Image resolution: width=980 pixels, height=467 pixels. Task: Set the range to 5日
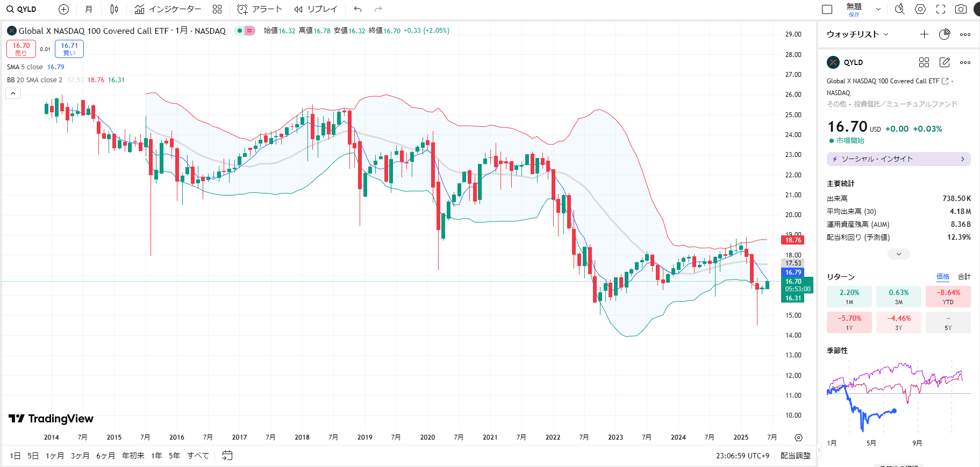pyautogui.click(x=33, y=456)
